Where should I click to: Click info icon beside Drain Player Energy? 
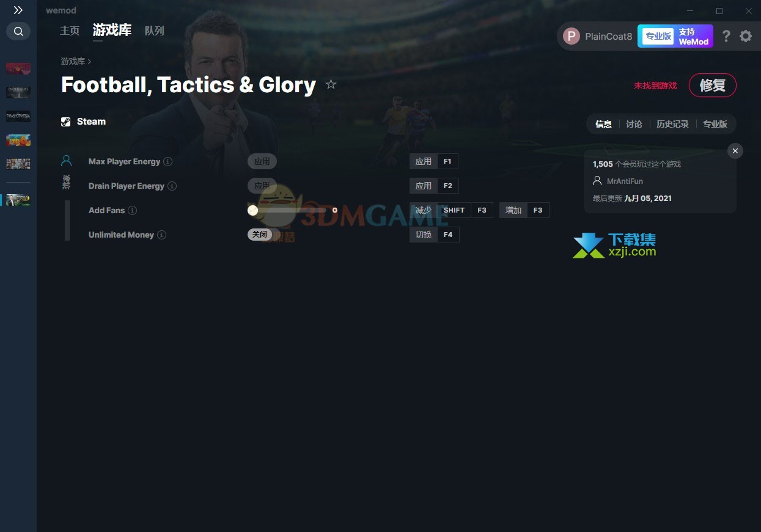coord(172,186)
